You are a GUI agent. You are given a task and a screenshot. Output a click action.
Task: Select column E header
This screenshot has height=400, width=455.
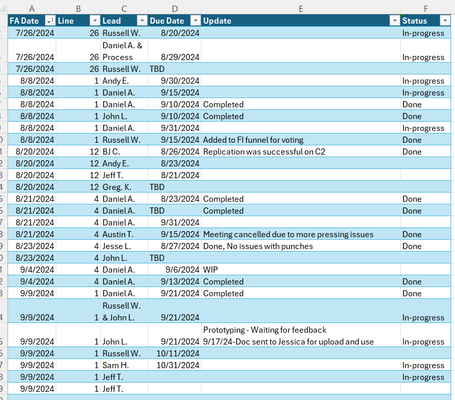301,9
